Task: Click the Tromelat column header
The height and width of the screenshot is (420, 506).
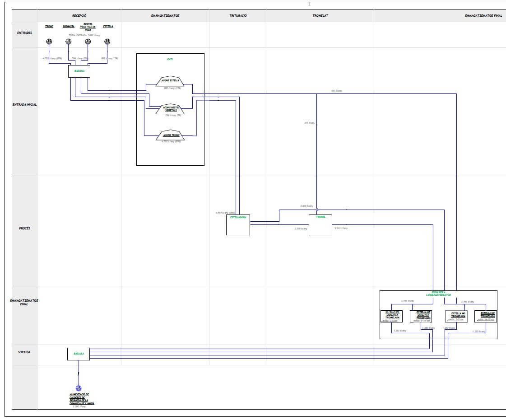Action: coord(320,15)
